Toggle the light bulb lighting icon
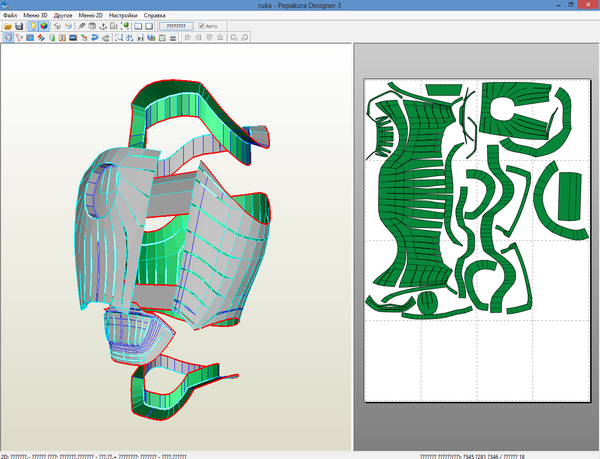 33,26
